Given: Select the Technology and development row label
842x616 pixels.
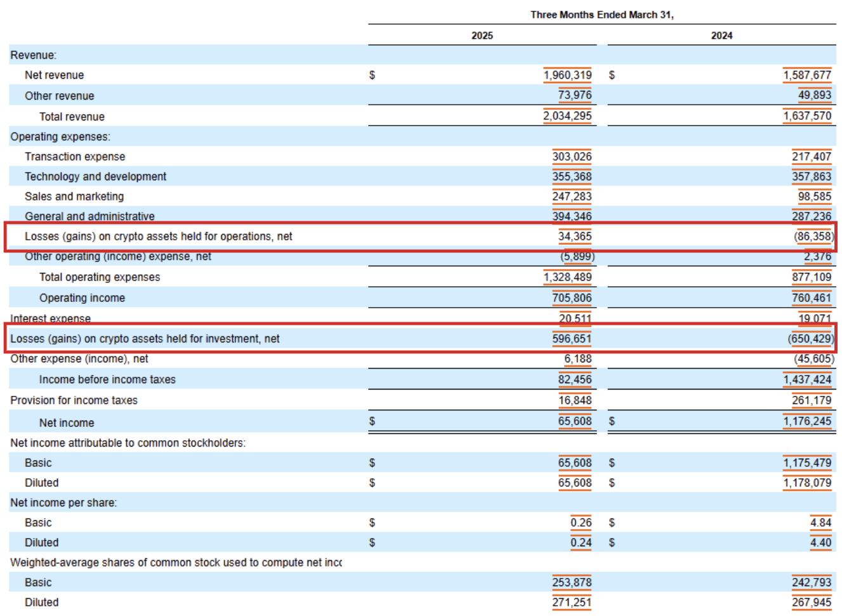Looking at the screenshot, I should 95,176.
